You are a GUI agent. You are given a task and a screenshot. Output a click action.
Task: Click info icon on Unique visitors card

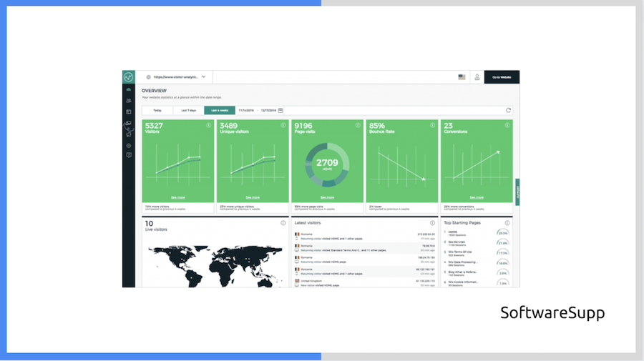(283, 125)
